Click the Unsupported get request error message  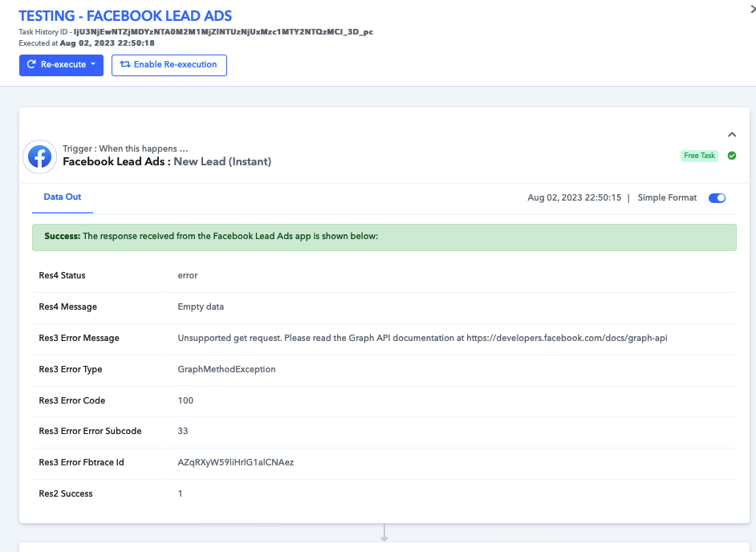(x=422, y=338)
